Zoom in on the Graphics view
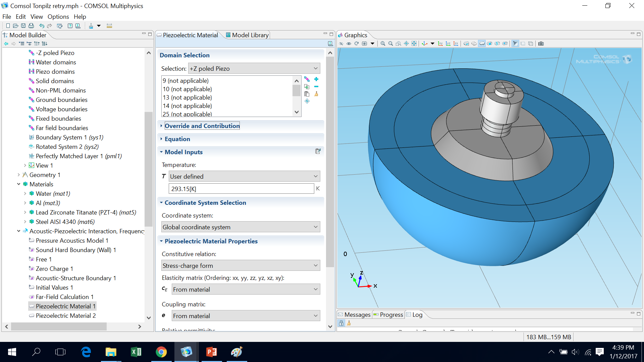The image size is (644, 362). 383,44
